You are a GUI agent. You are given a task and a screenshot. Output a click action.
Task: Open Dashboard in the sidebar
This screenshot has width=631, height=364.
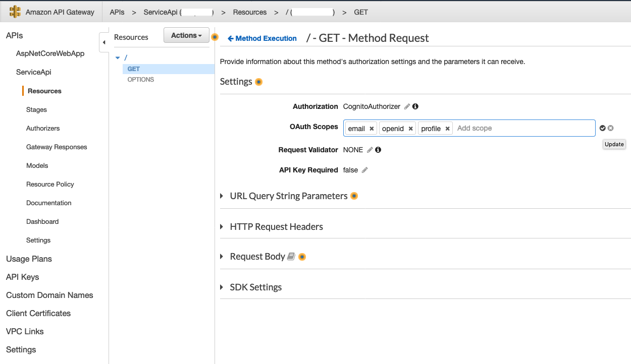42,222
